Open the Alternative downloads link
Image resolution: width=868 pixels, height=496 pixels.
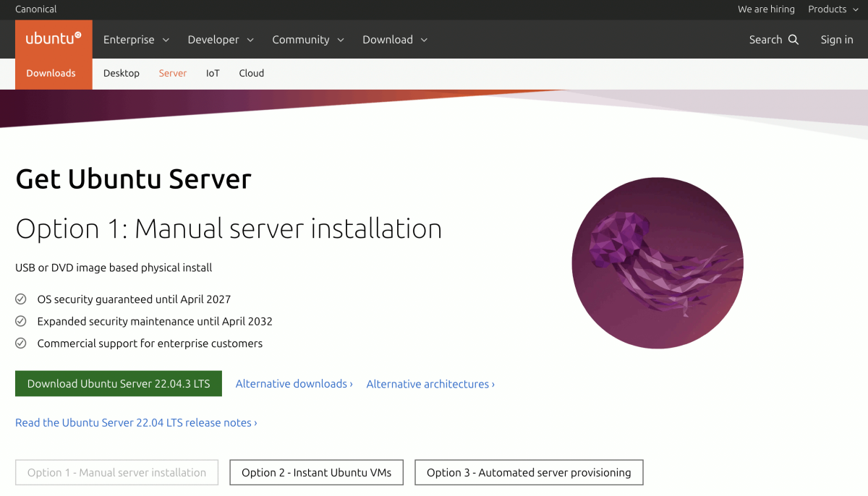[x=294, y=383]
